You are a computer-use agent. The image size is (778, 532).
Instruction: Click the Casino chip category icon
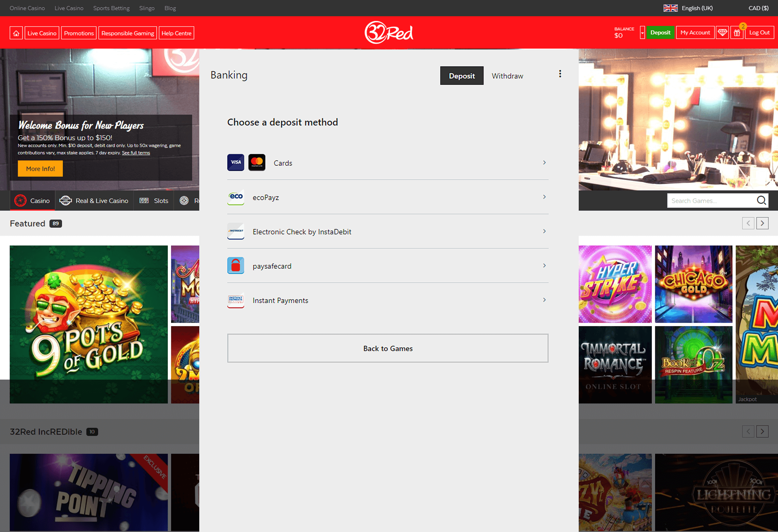click(x=20, y=201)
